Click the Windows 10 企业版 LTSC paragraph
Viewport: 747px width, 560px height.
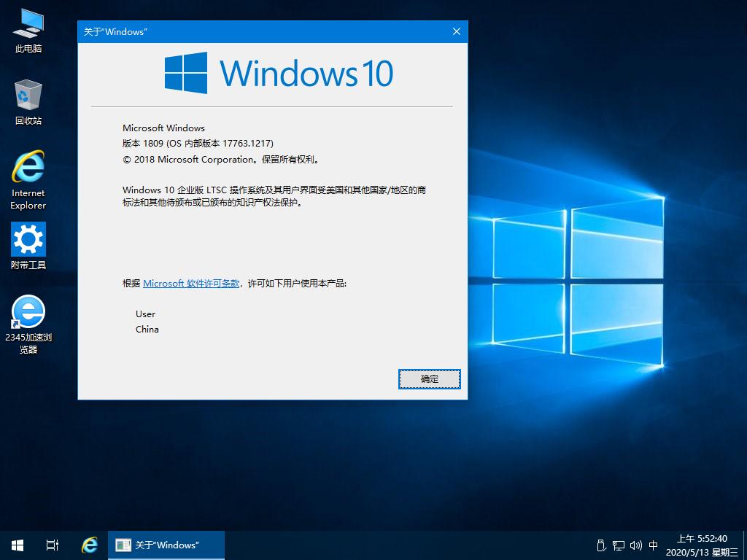click(274, 196)
